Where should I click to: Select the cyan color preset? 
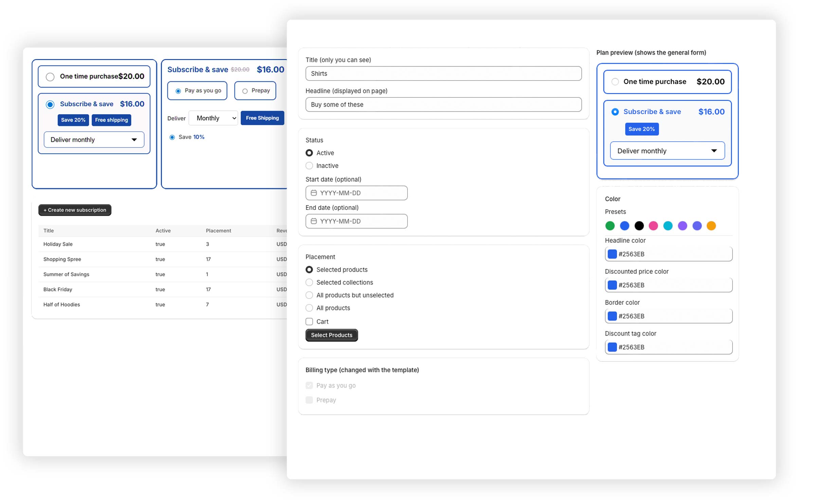pyautogui.click(x=668, y=226)
